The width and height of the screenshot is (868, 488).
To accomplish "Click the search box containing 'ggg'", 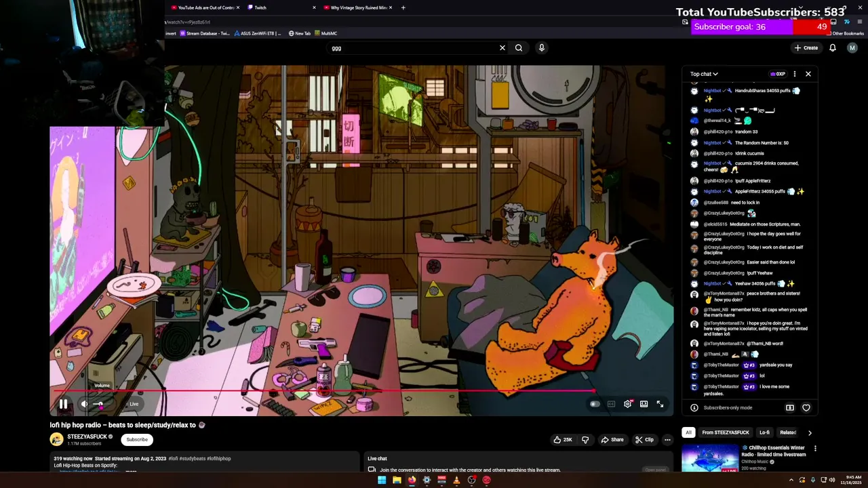I will (x=414, y=47).
